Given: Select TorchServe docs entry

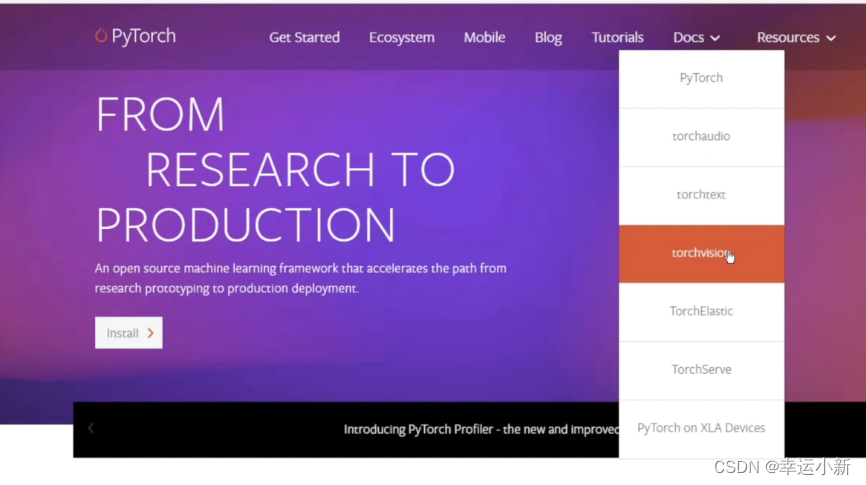Looking at the screenshot, I should [701, 371].
